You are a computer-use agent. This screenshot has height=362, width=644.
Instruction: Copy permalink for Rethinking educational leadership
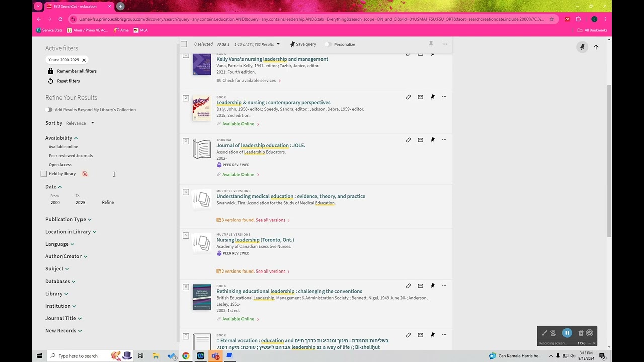point(408,286)
